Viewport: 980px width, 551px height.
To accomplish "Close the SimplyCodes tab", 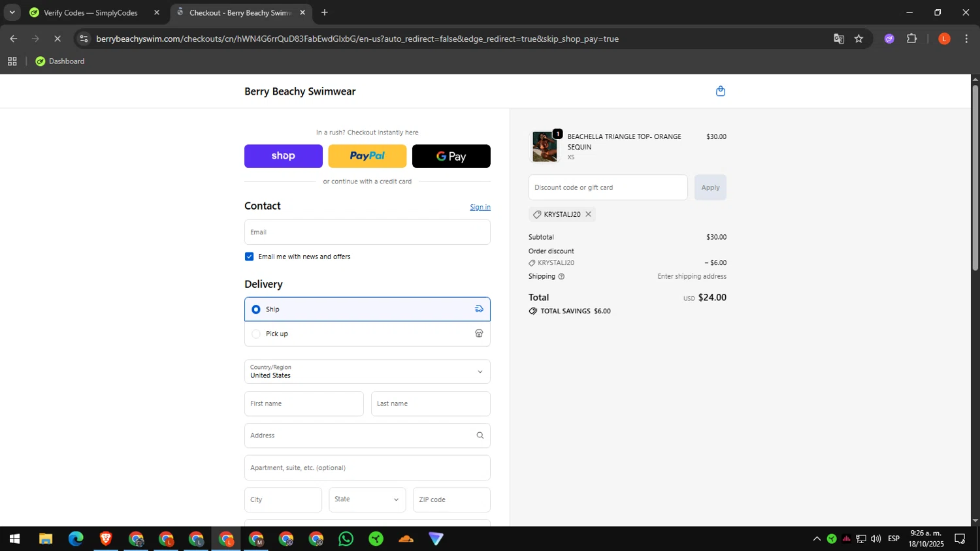I will coord(157,12).
